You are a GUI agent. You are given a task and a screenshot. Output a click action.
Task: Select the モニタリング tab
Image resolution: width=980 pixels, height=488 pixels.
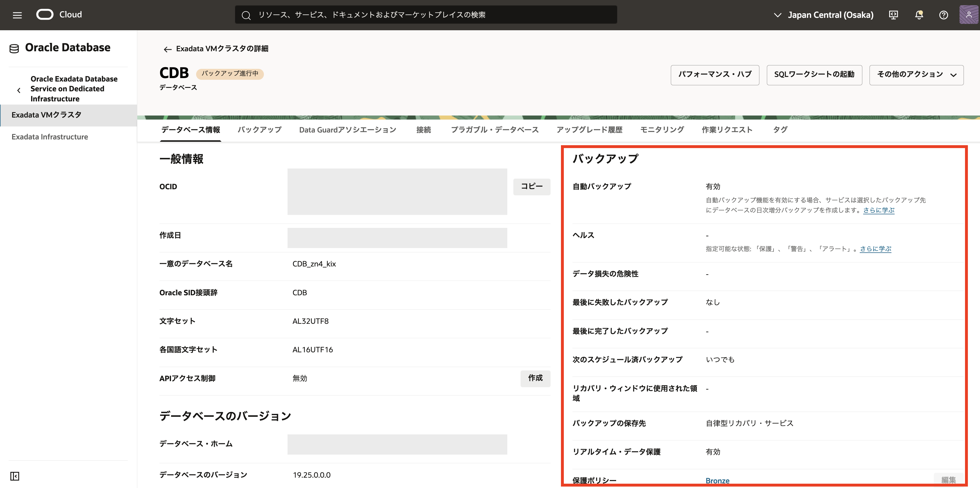[x=662, y=130]
